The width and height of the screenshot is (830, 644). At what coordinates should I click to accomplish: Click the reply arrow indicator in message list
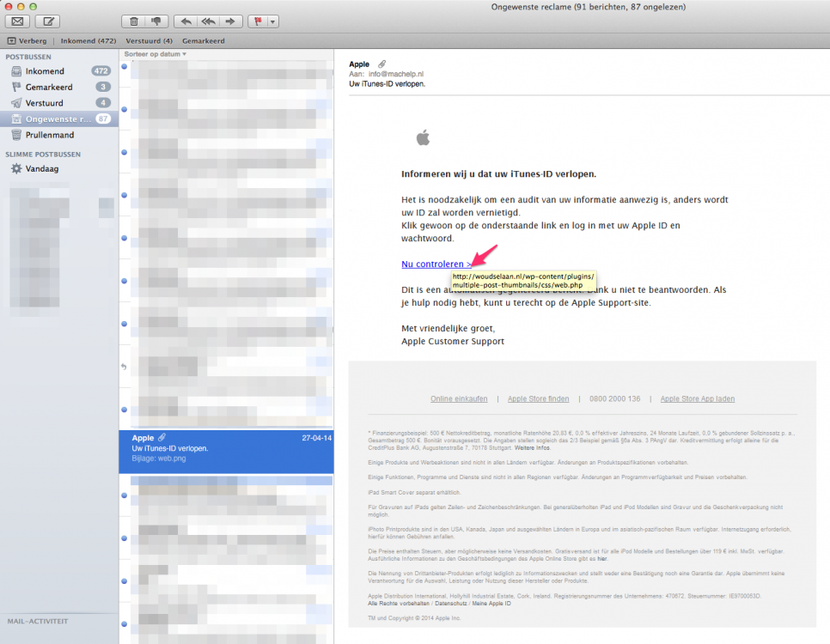pyautogui.click(x=124, y=366)
